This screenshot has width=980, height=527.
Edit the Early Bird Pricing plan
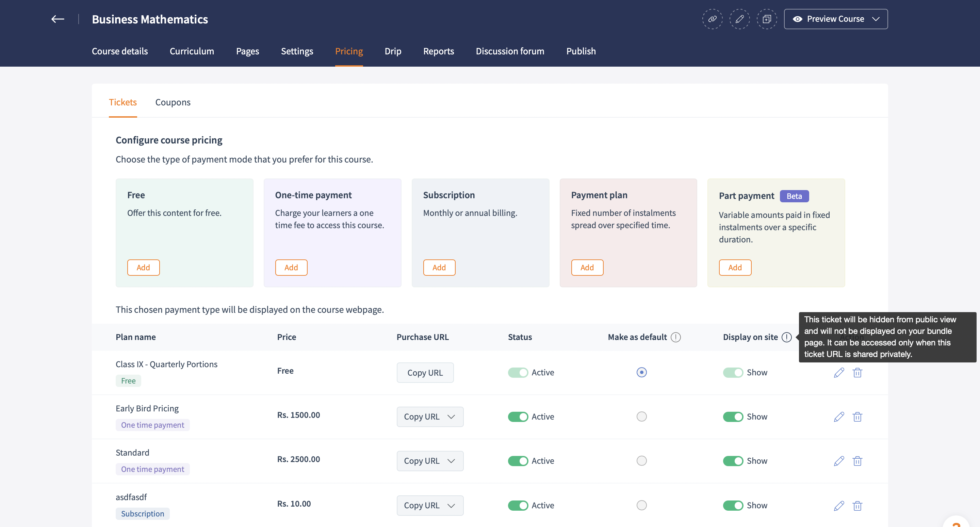pyautogui.click(x=838, y=417)
